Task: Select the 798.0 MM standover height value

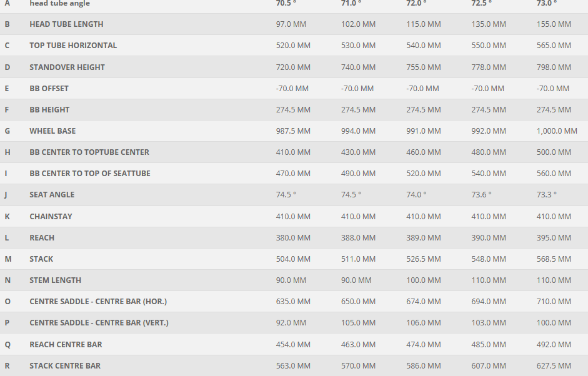Action: point(554,67)
